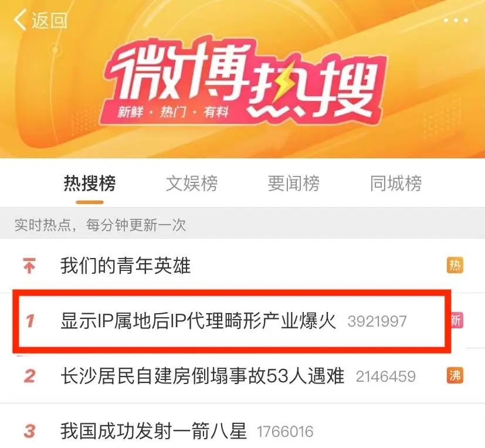Click rank number 2 icon
The width and height of the screenshot is (485, 448).
[x=30, y=376]
